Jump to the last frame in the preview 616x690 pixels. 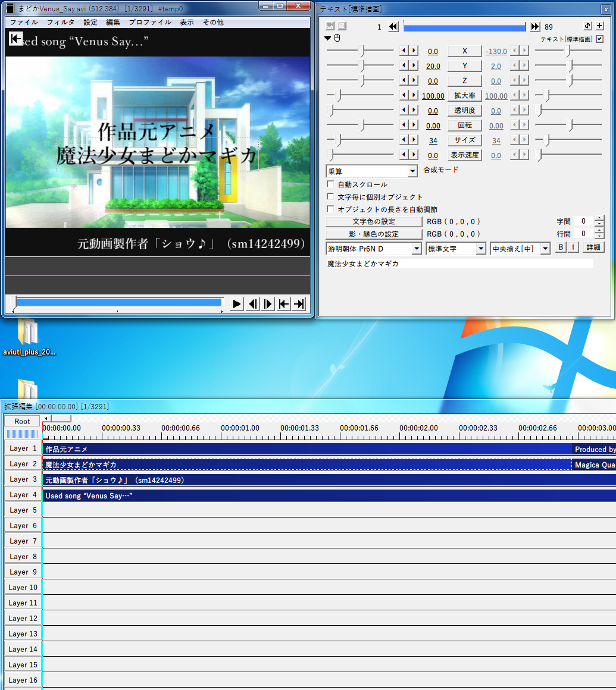pyautogui.click(x=299, y=303)
